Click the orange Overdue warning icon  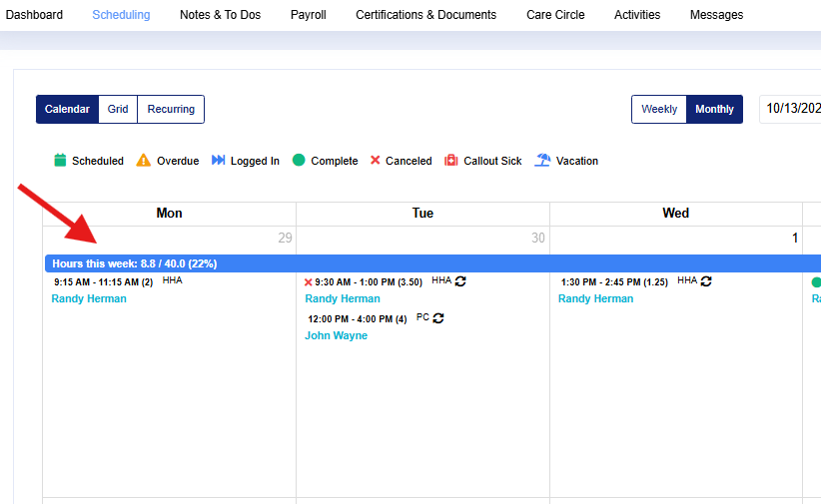point(144,161)
